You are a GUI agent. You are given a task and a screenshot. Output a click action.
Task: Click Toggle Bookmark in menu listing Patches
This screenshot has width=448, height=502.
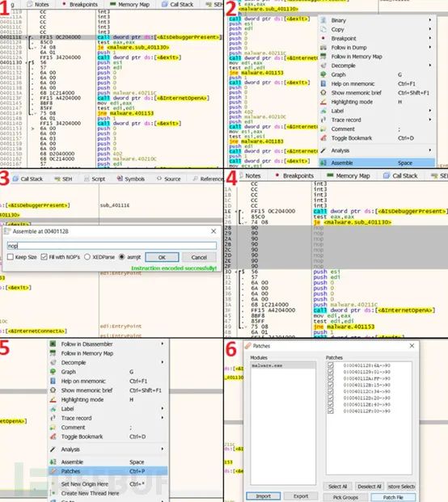pos(82,437)
